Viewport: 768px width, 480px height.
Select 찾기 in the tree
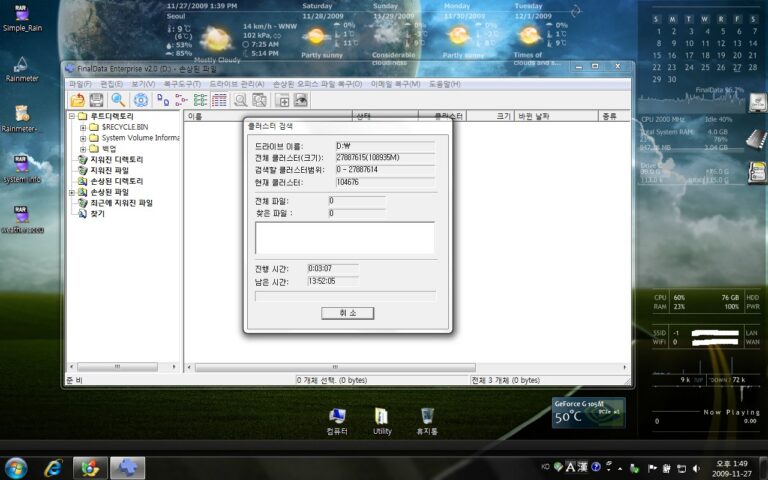click(x=97, y=214)
